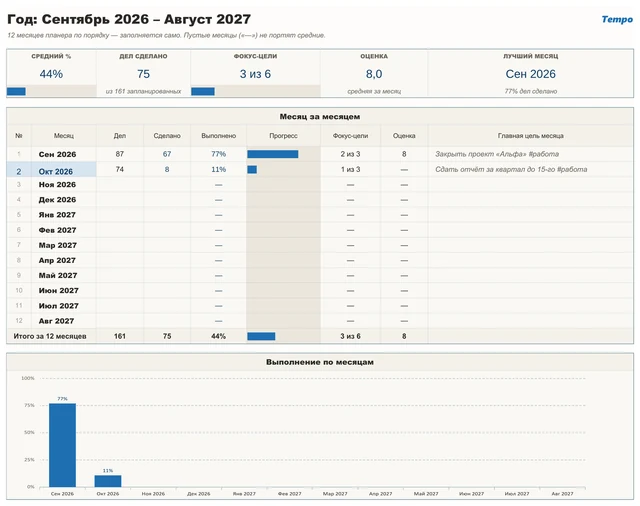This screenshot has width=640, height=506.
Task: Click the '2 из 3' focus goals cell
Action: click(350, 154)
